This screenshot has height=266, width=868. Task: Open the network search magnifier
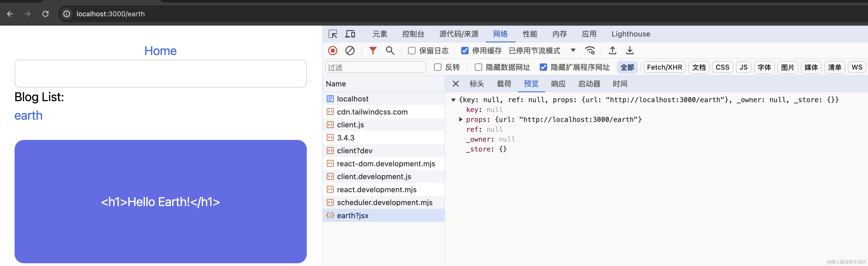pyautogui.click(x=390, y=51)
